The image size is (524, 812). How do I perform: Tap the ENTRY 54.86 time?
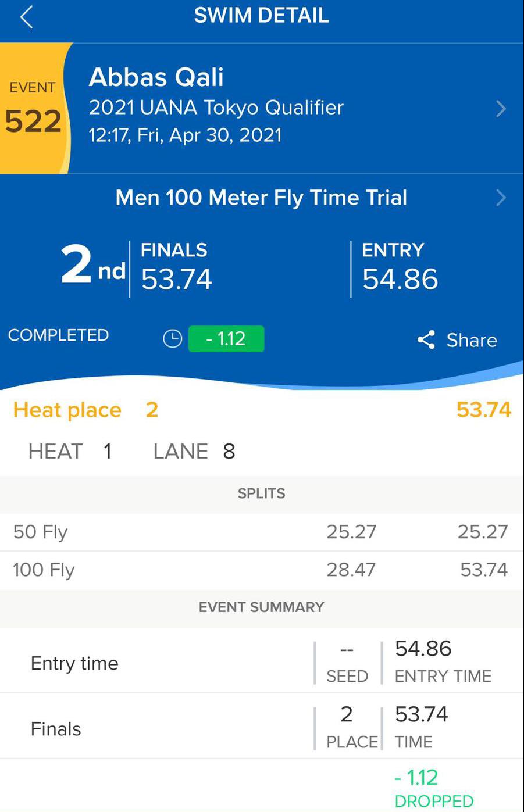(x=400, y=267)
